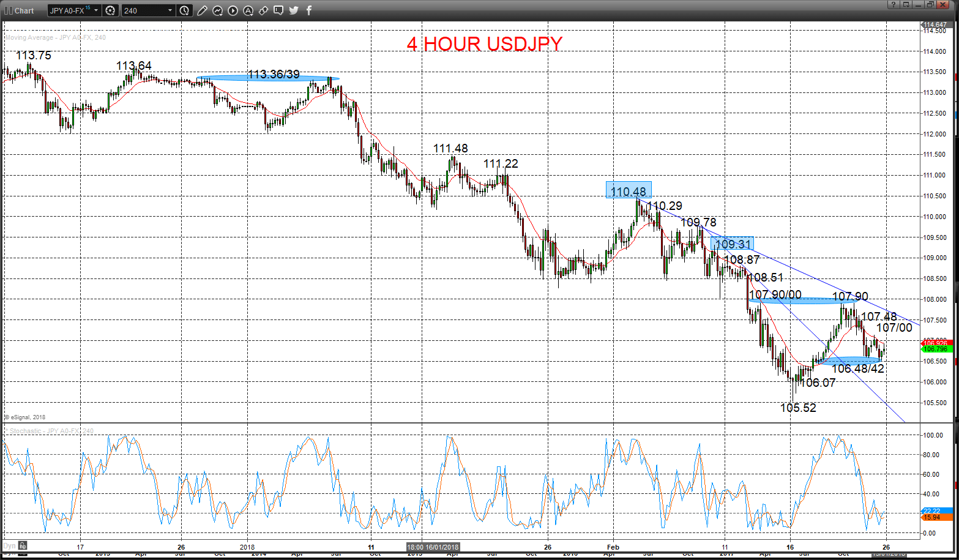Close the Chart window

pos(942,4)
